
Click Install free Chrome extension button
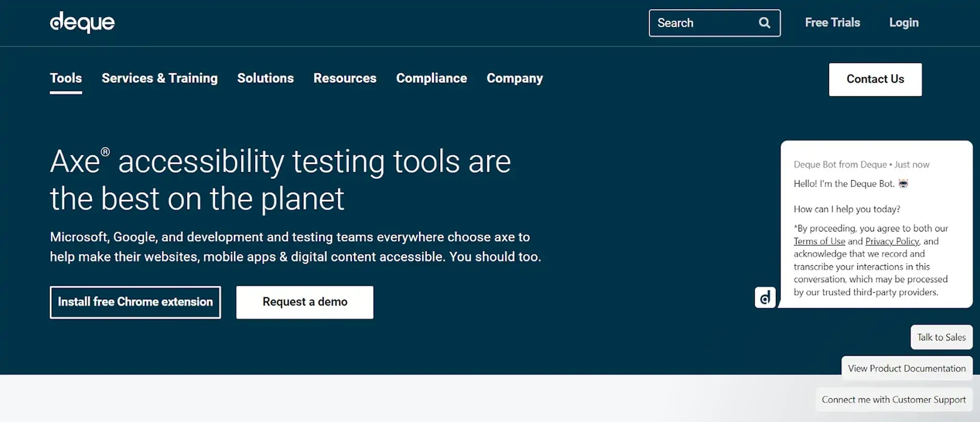135,302
